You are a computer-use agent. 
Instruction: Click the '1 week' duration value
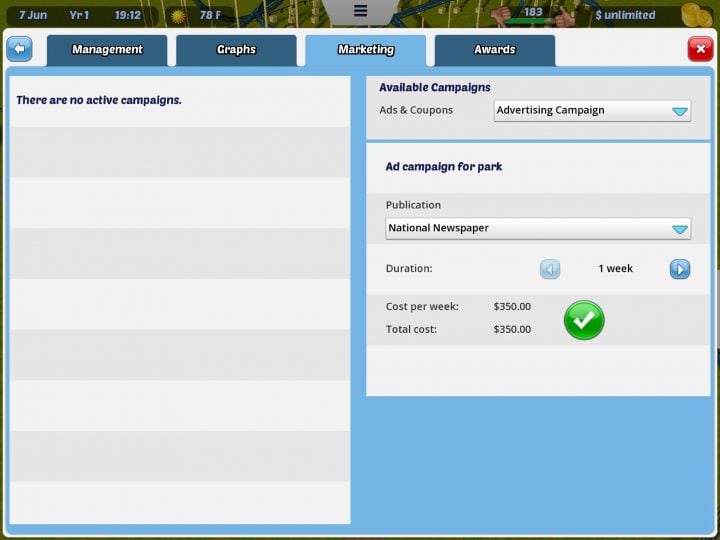coord(615,269)
